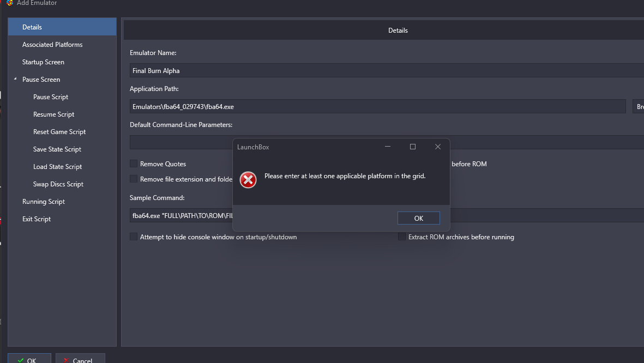
Task: Maximize the LaunchBox message dialog
Action: coord(413,147)
